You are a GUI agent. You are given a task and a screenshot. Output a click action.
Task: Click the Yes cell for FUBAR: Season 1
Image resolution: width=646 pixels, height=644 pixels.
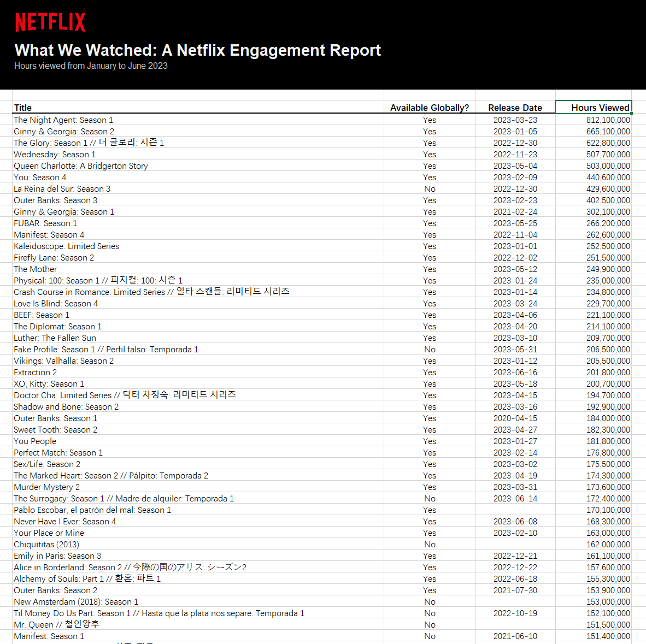pos(430,223)
